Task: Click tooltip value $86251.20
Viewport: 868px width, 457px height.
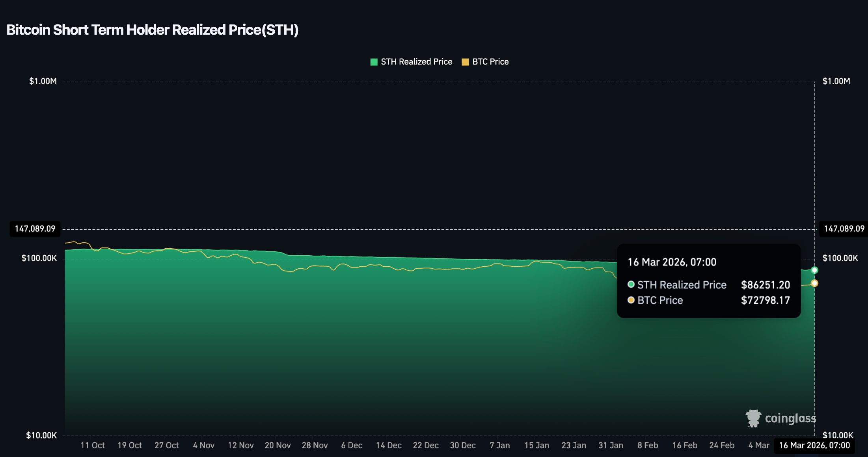Action: [765, 285]
